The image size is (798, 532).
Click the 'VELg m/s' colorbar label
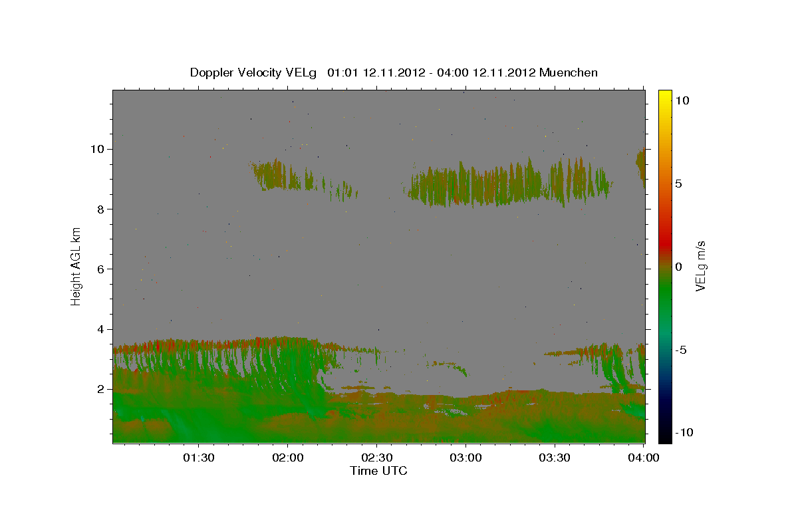[700, 266]
